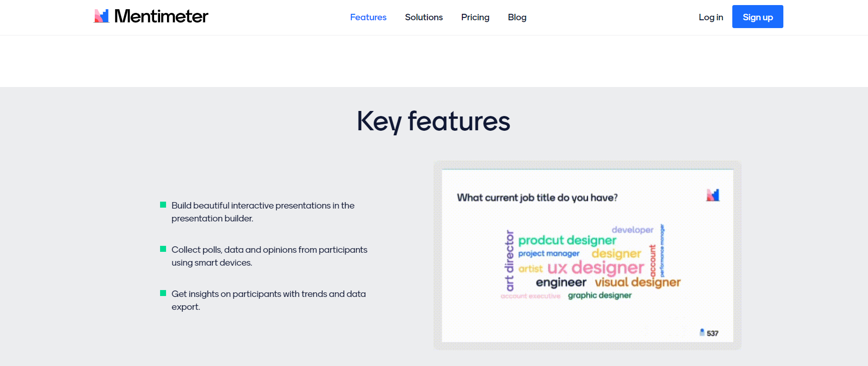This screenshot has width=868, height=366.
Task: Click green bullet beside 'Build beautiful interactive presentations'
Action: 163,205
